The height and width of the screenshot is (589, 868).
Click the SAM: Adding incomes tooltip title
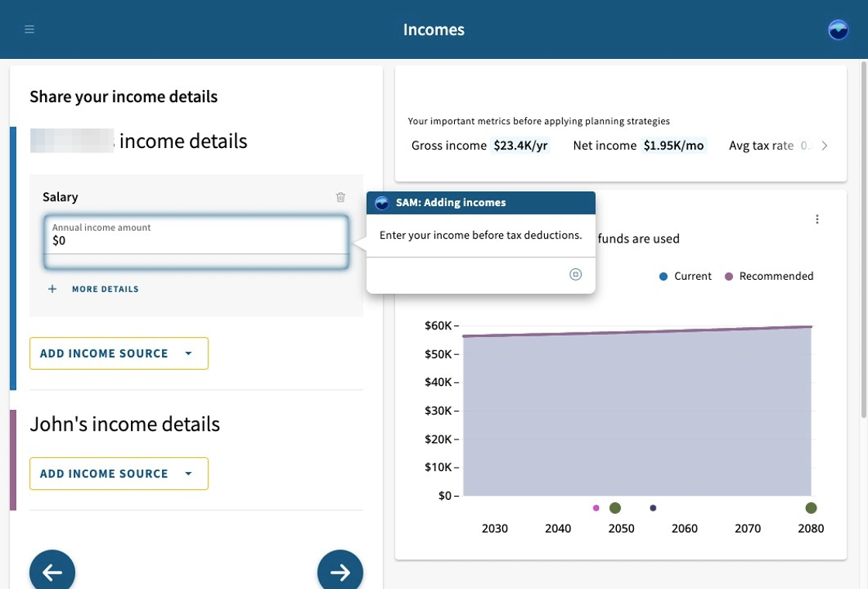[450, 202]
